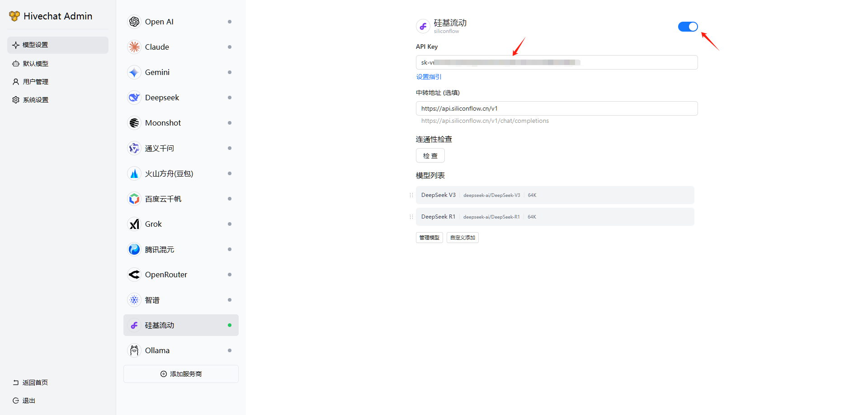Select the Deepseek whale icon

coord(134,98)
